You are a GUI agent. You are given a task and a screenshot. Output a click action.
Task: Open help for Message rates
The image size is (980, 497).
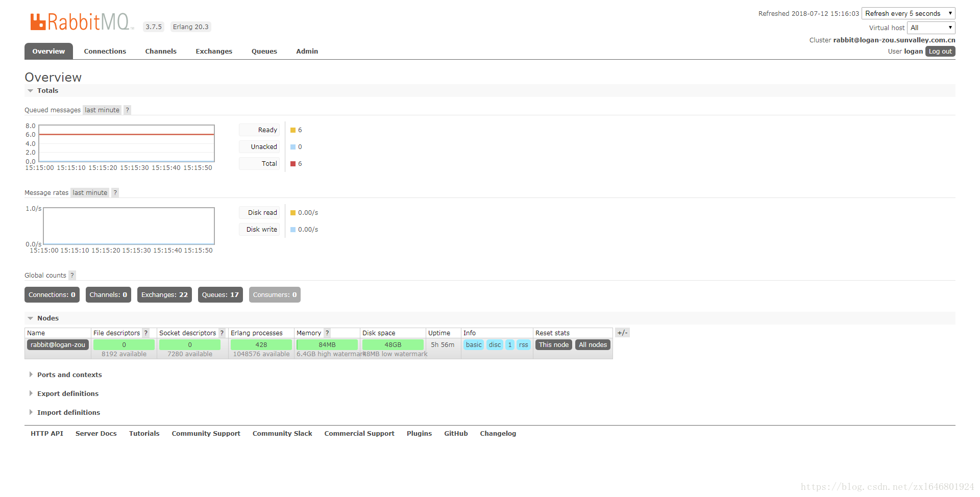pyautogui.click(x=115, y=192)
